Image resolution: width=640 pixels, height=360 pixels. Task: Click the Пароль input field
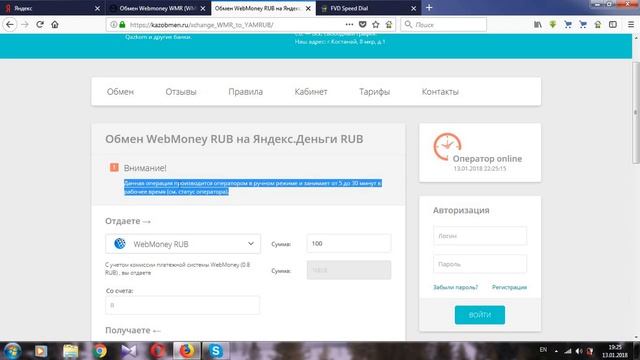[480, 264]
